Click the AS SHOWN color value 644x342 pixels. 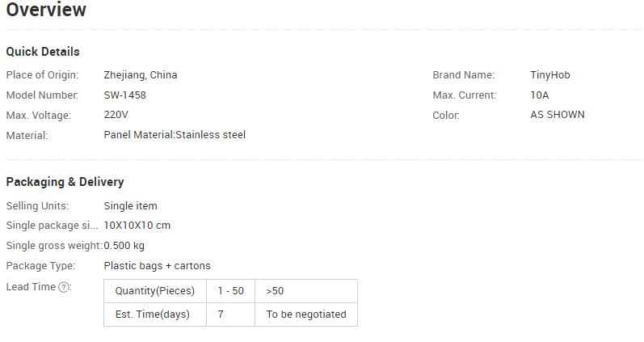click(x=558, y=115)
